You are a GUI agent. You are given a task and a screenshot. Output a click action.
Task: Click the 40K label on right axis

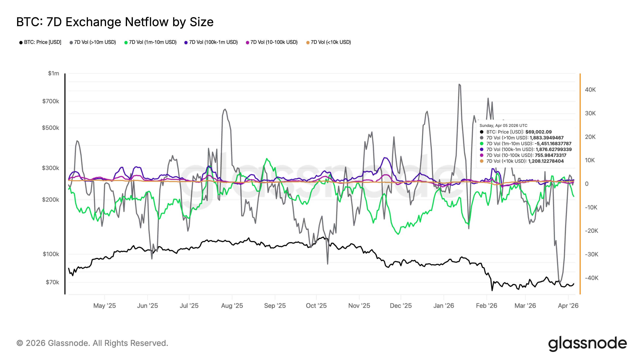click(590, 90)
